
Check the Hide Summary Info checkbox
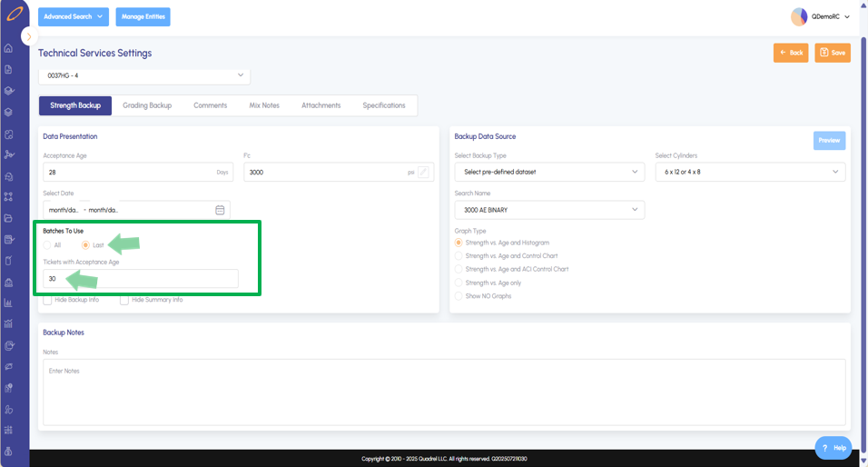124,300
